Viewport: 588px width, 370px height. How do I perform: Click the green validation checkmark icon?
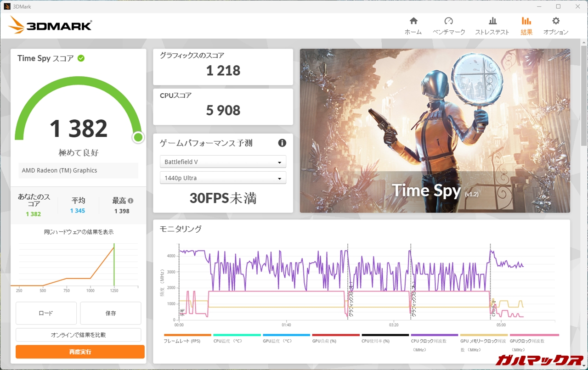tap(81, 58)
